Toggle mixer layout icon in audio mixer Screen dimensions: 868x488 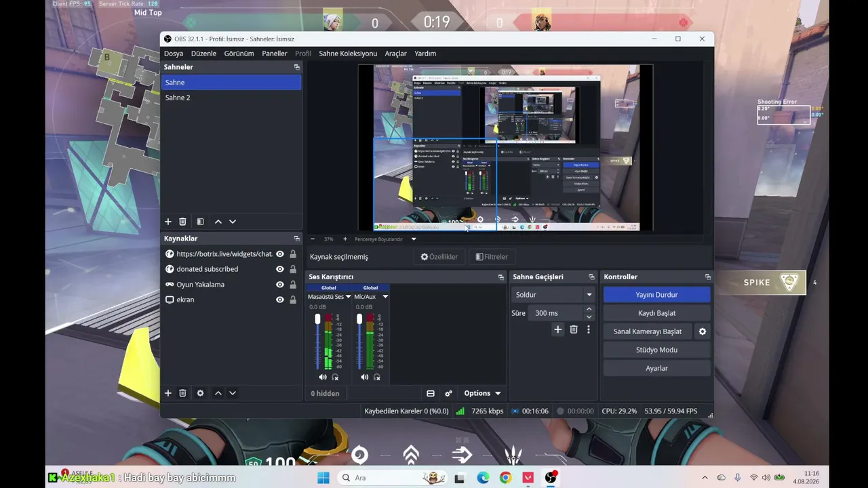click(431, 393)
